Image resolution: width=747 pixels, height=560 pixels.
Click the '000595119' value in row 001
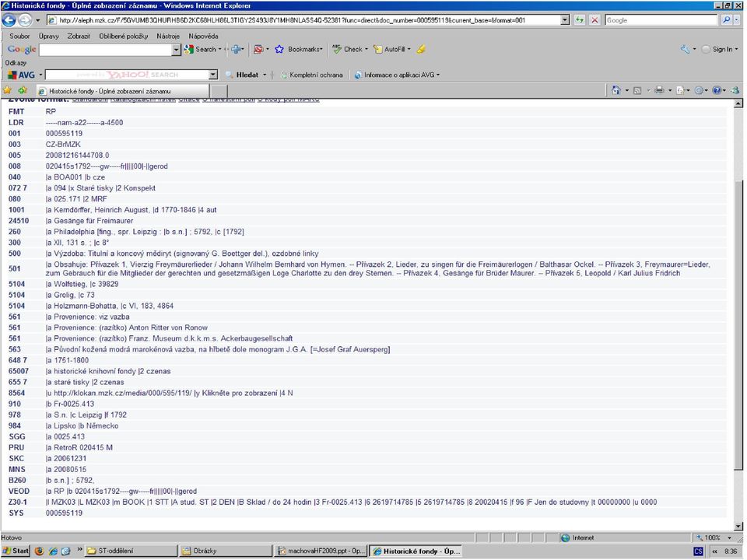click(64, 133)
